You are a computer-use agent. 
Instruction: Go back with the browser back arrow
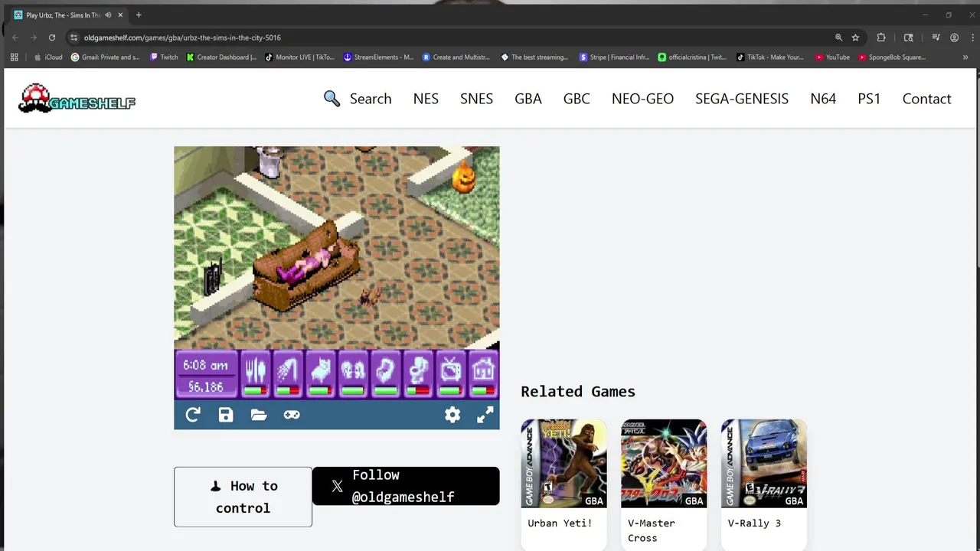point(15,37)
